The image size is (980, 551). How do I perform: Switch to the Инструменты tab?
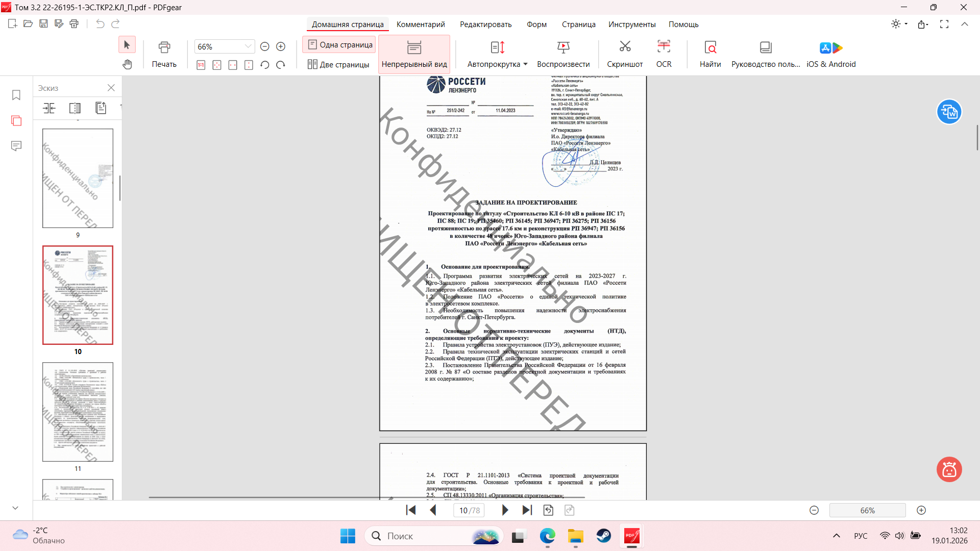click(631, 24)
